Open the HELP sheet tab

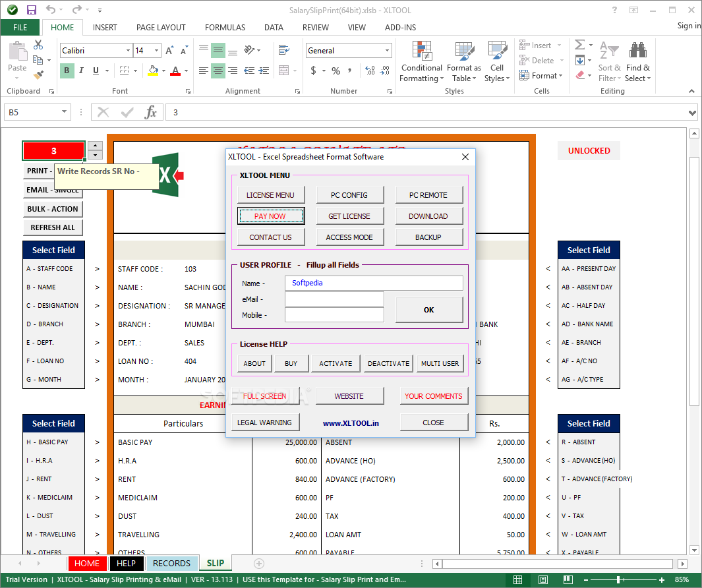pyautogui.click(x=126, y=564)
